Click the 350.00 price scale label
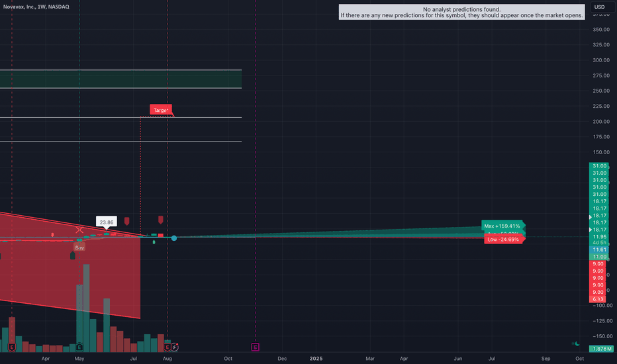617x364 pixels. [x=601, y=30]
